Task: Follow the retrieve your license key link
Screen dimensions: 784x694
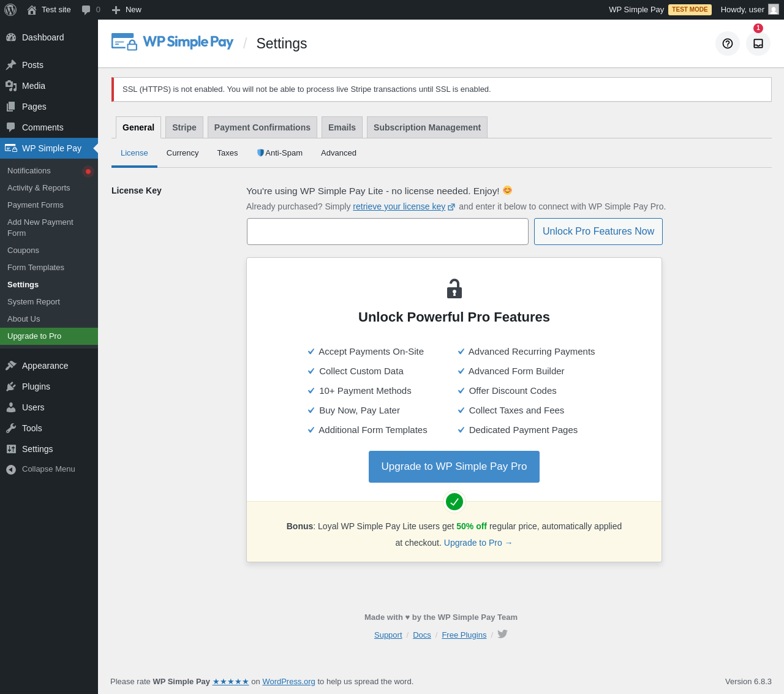Action: tap(399, 206)
